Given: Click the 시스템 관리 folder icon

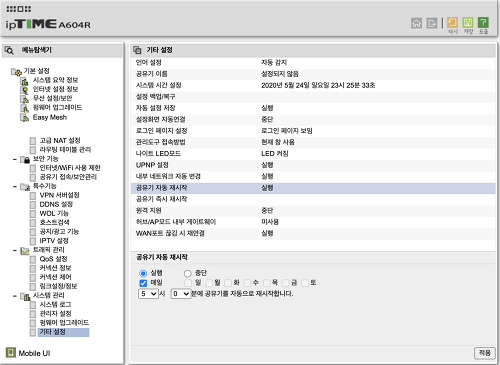Looking at the screenshot, I should coord(25,296).
